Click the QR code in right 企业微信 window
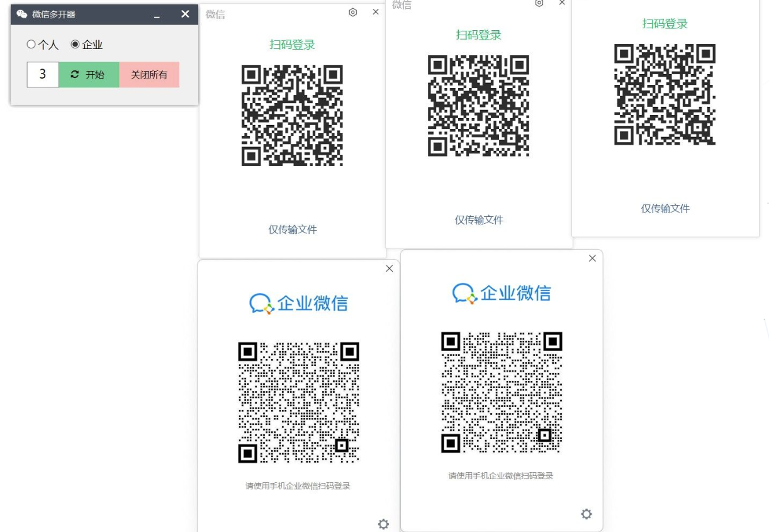Image resolution: width=769 pixels, height=532 pixels. click(x=502, y=392)
